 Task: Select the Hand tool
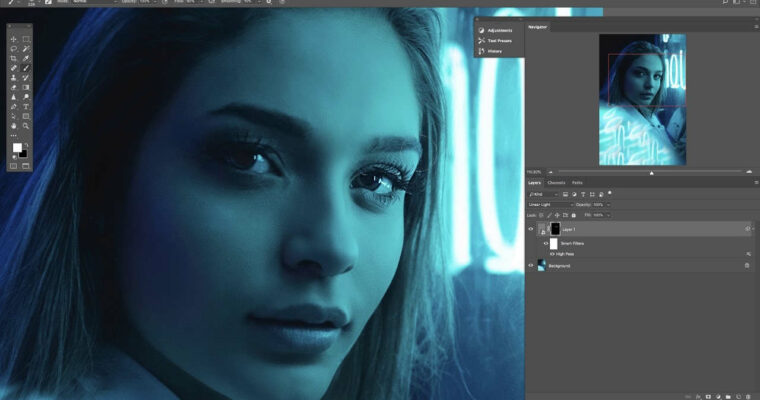(x=14, y=126)
